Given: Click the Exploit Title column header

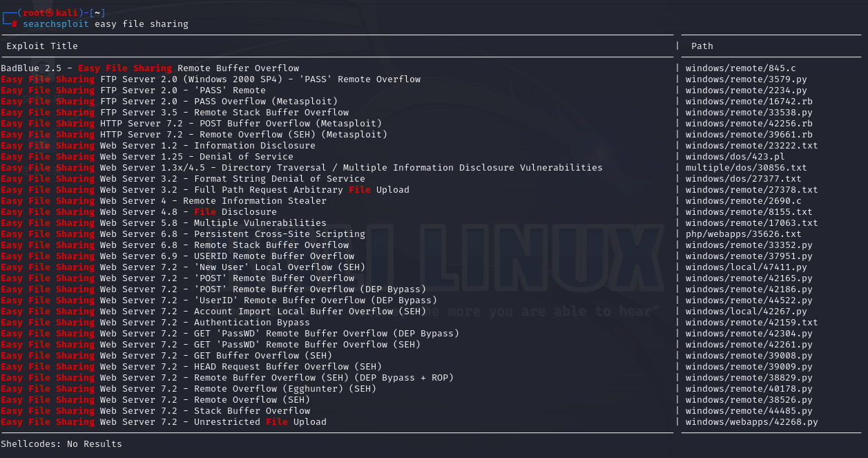Looking at the screenshot, I should point(42,46).
